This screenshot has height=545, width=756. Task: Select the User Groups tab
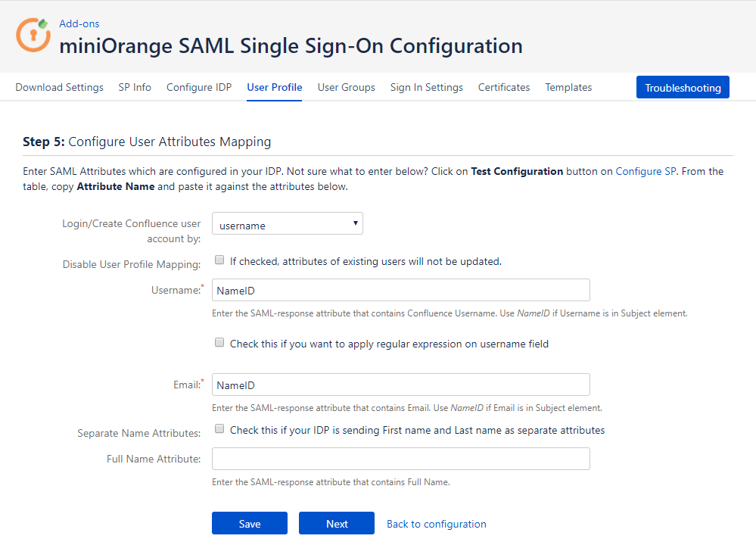[x=346, y=87]
